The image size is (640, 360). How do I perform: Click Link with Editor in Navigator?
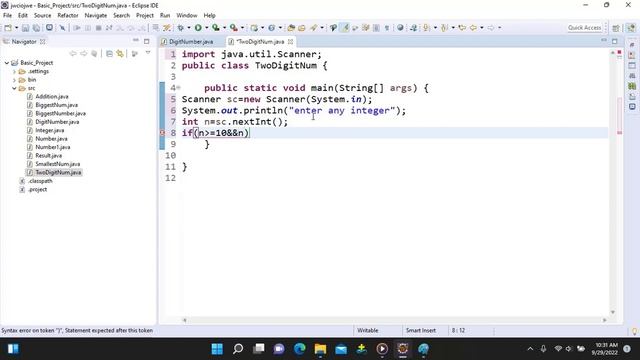click(120, 53)
